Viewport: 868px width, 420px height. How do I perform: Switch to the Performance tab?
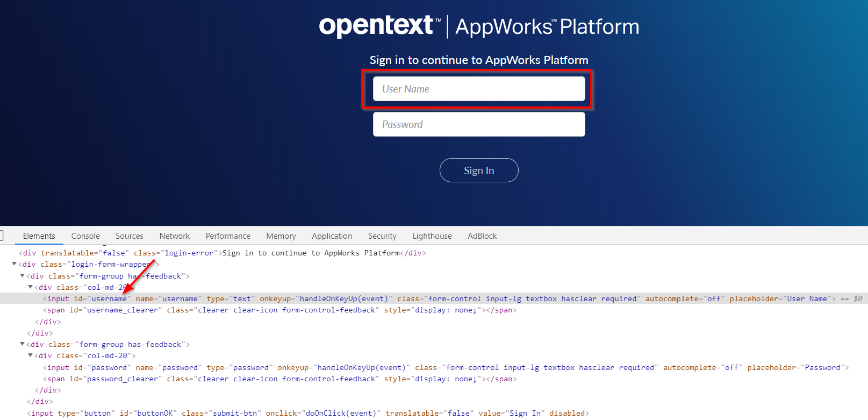228,236
